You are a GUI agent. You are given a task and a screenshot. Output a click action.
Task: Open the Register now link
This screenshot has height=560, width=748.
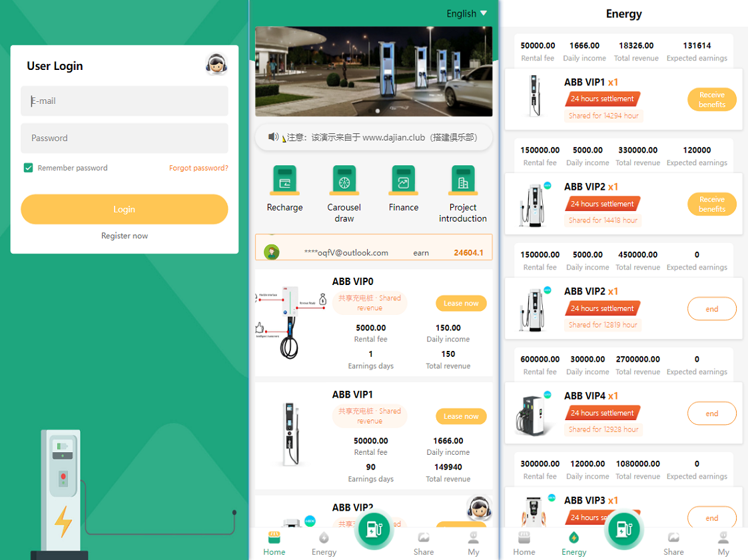click(x=124, y=236)
